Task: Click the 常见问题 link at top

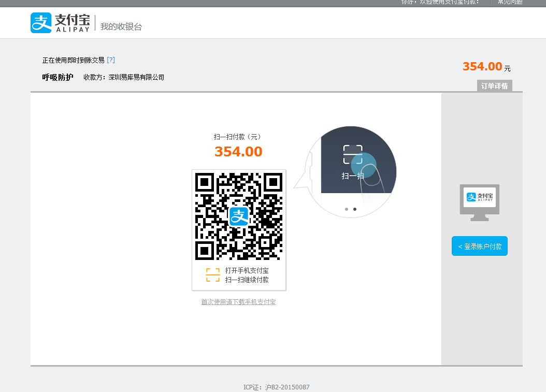Action: click(x=510, y=2)
